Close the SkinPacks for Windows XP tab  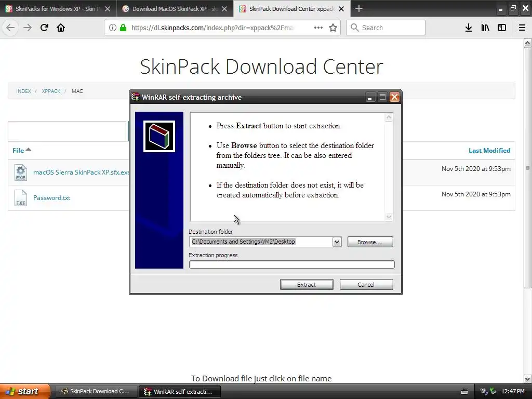point(108,9)
